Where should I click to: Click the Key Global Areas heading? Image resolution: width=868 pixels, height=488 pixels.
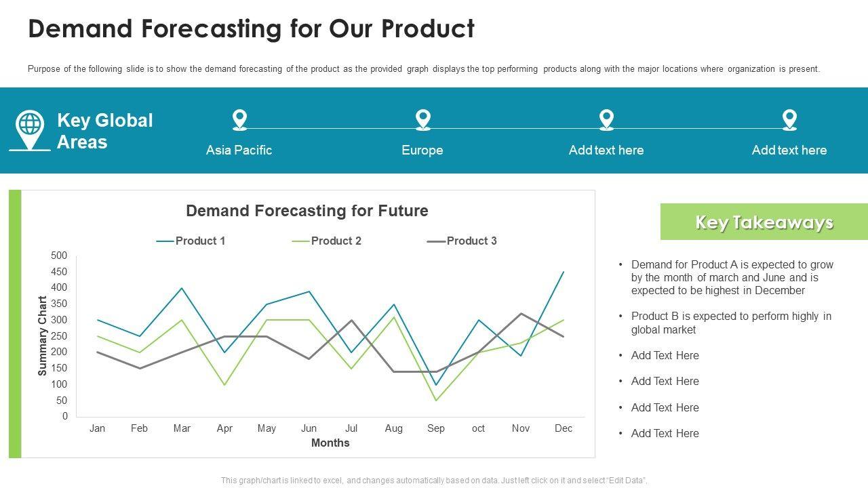(104, 131)
